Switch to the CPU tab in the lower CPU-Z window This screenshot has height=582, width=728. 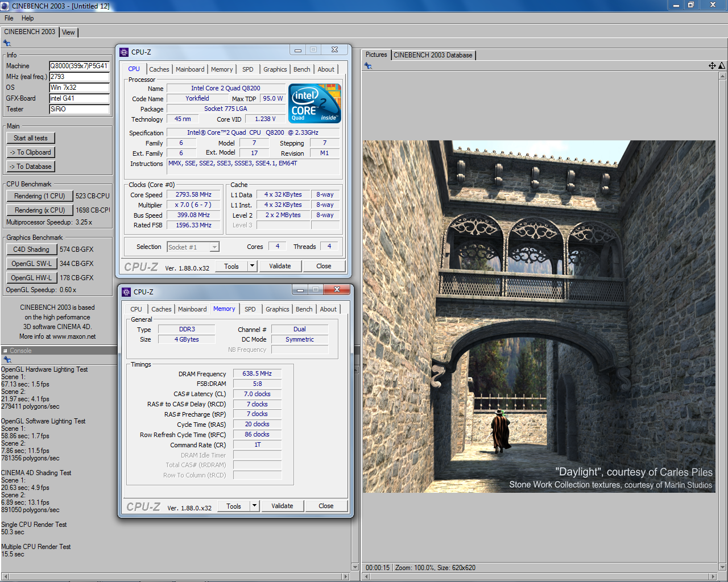click(x=136, y=309)
